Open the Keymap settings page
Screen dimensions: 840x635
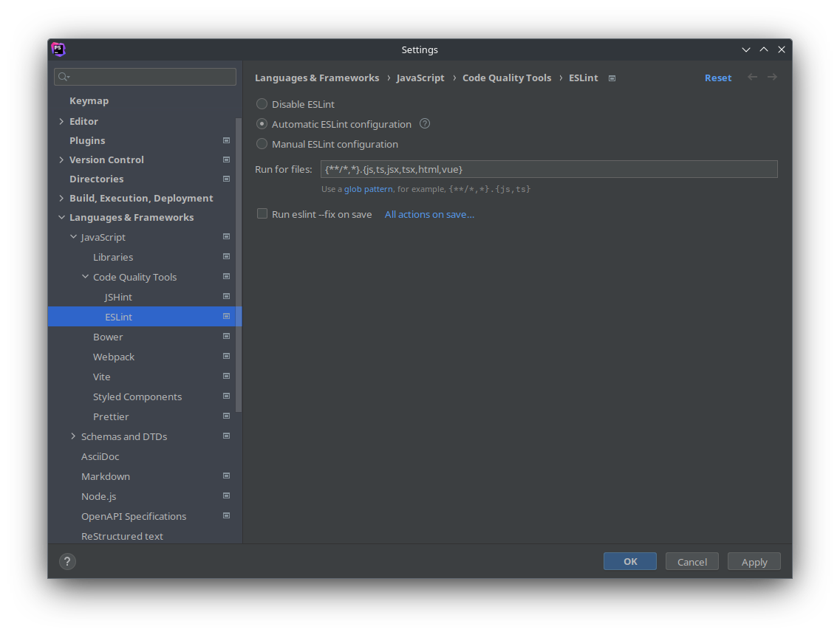[x=89, y=100]
